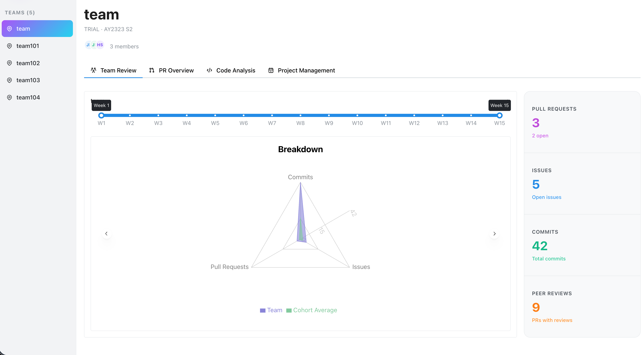Click the W7 tick on the week slider
This screenshot has height=355, width=644.
tap(272, 115)
